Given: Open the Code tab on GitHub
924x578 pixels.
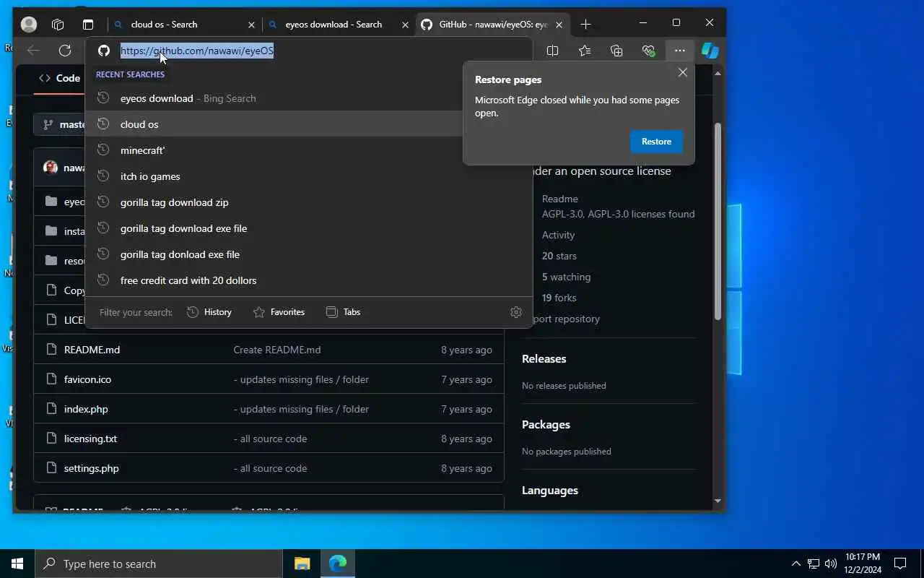Looking at the screenshot, I should point(60,78).
